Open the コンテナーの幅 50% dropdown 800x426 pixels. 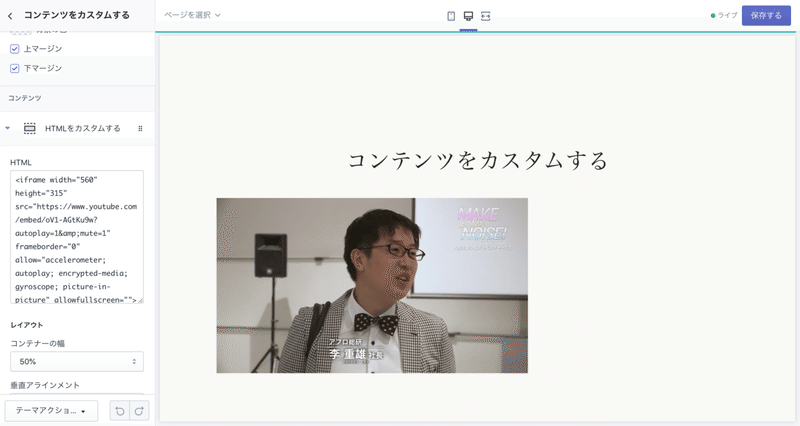click(x=77, y=361)
